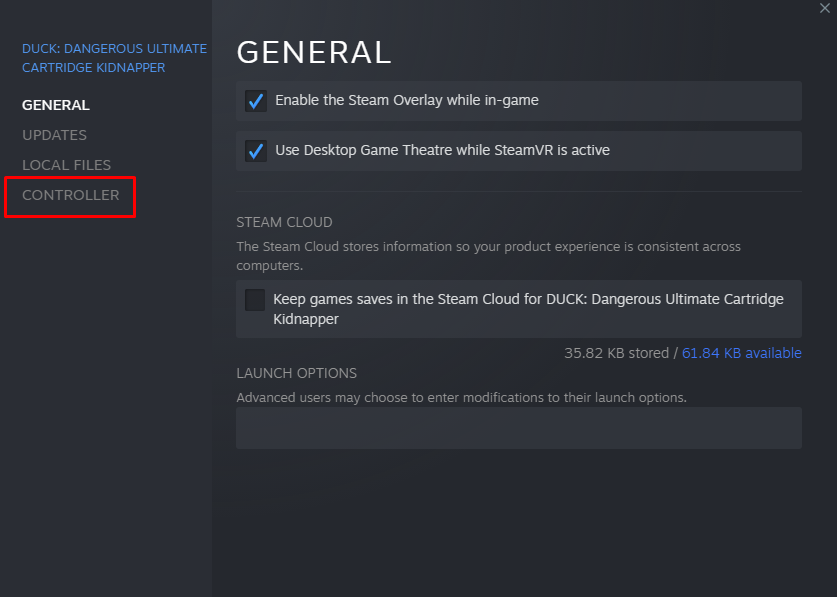
Task: Focus the launch options text field
Action: point(518,428)
